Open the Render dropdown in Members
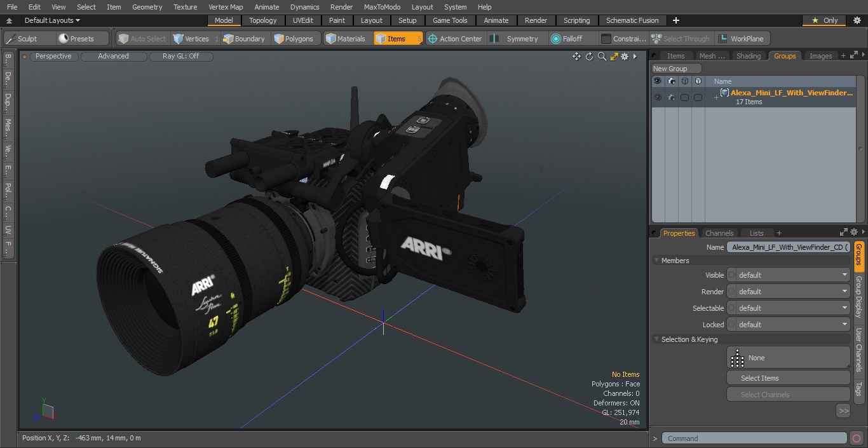This screenshot has width=868, height=448. [x=789, y=292]
